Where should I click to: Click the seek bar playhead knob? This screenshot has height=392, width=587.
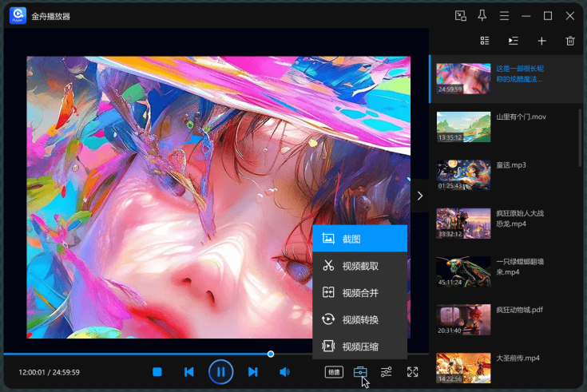tap(271, 354)
